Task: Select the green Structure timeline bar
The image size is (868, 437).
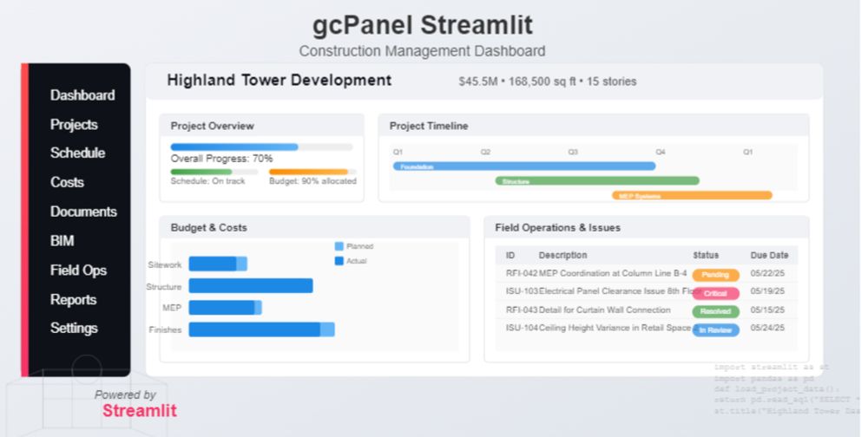Action: pyautogui.click(x=597, y=181)
